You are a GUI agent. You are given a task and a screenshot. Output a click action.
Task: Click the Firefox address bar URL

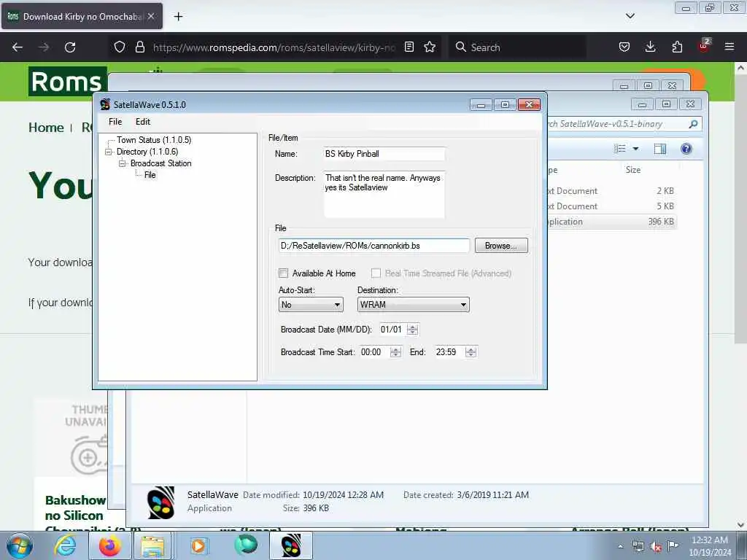coord(274,47)
